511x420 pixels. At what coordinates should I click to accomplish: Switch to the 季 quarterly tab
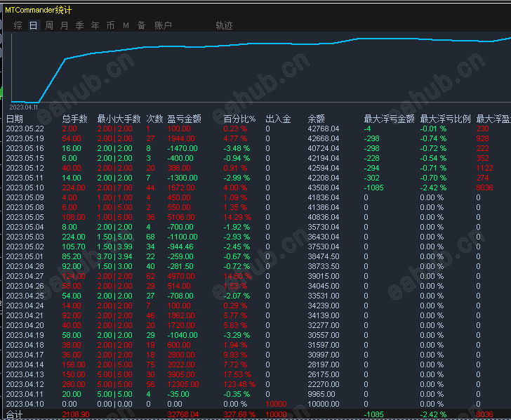[79, 25]
